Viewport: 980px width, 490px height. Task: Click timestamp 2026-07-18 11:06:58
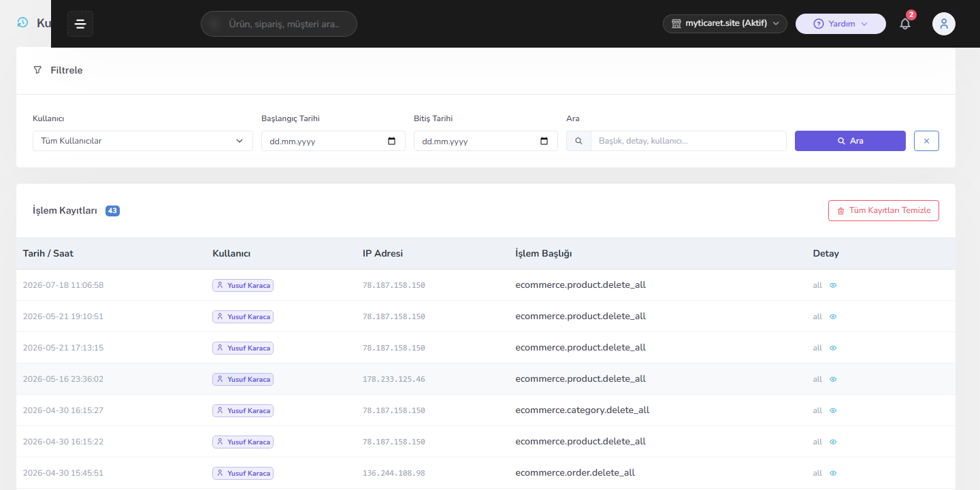(x=63, y=285)
